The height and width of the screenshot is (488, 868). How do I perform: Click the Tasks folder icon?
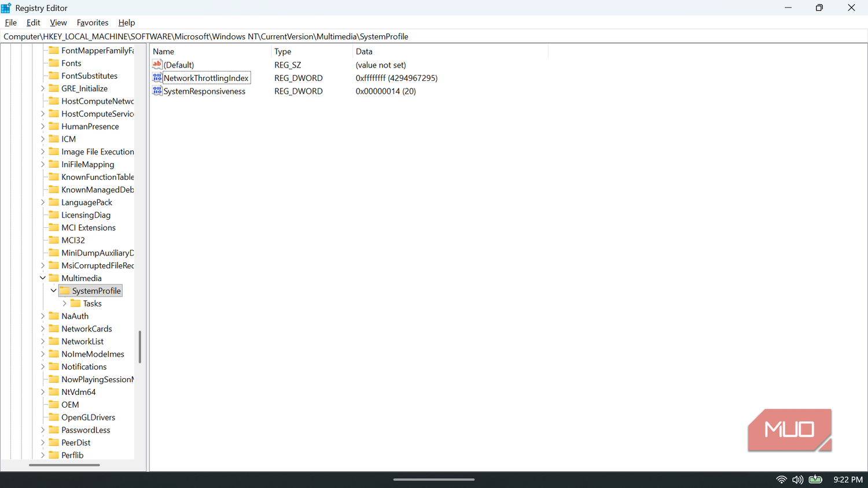[75, 303]
